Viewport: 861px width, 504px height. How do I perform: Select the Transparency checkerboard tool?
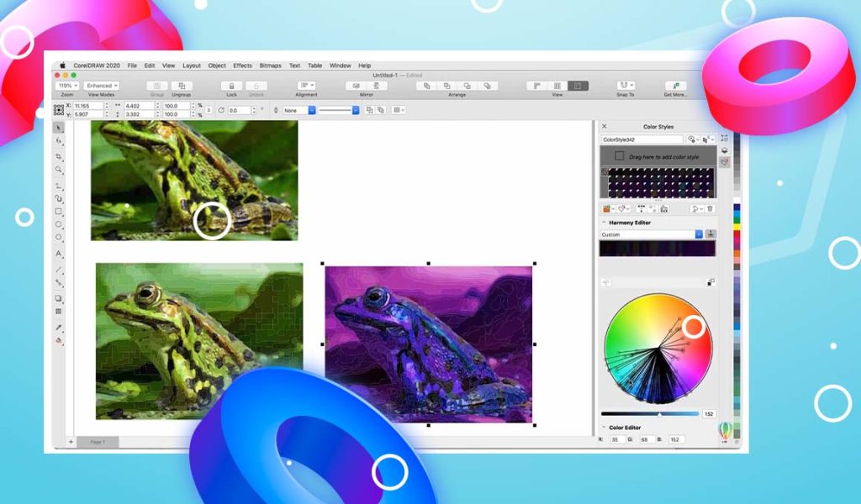(59, 312)
